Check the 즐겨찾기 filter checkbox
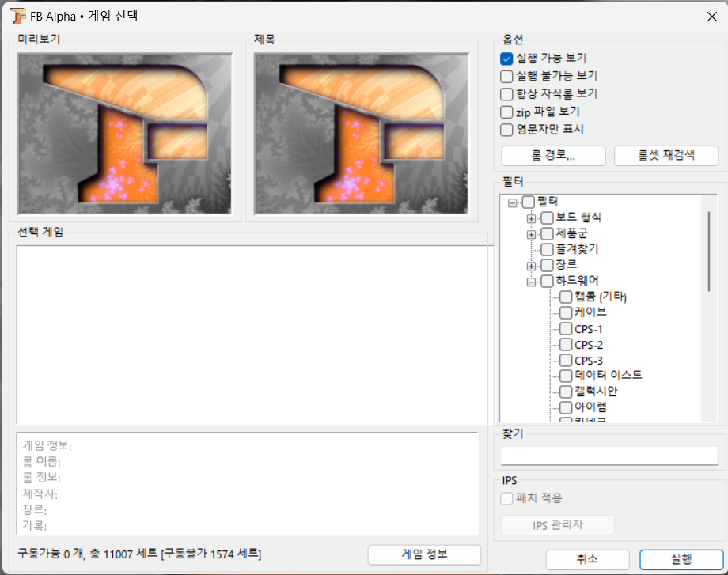728x575 pixels. pos(547,250)
